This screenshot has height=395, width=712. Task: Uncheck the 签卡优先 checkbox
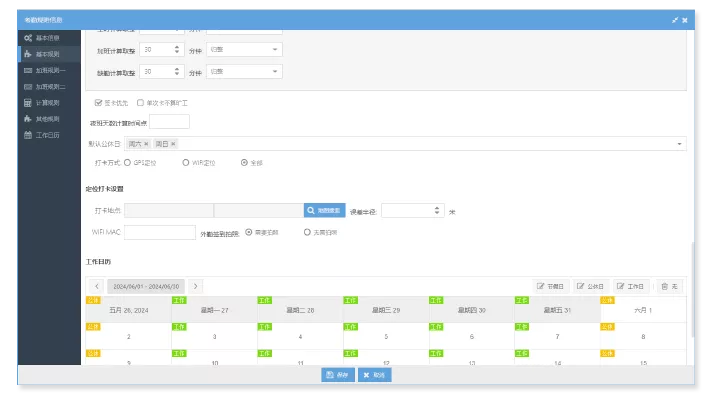[x=98, y=103]
